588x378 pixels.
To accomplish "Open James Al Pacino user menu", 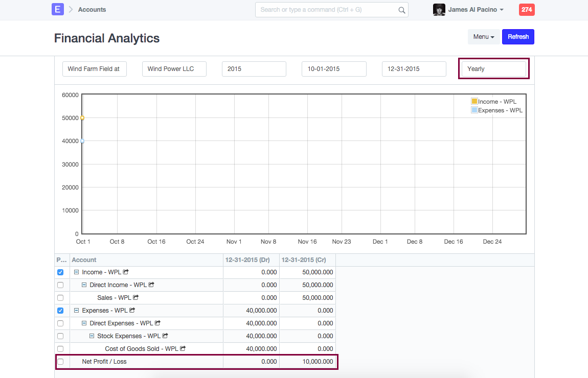I will pos(475,10).
